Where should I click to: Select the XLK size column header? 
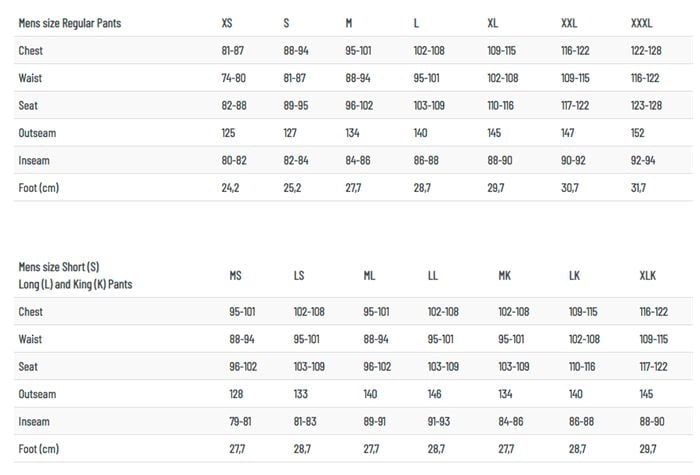tap(649, 275)
